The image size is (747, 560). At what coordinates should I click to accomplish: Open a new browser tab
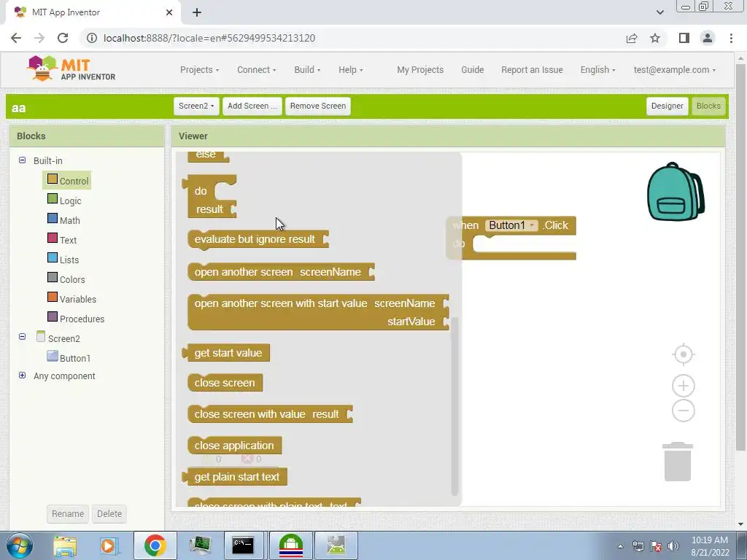(x=197, y=12)
